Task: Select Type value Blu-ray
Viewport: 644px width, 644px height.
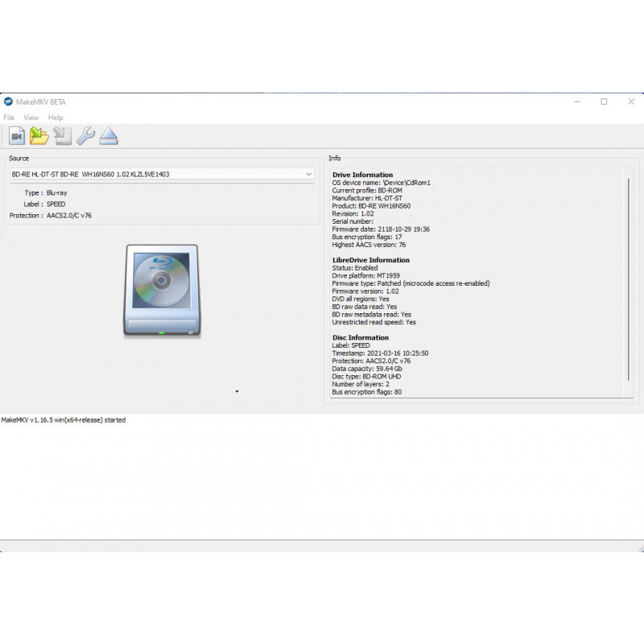Action: (56, 192)
